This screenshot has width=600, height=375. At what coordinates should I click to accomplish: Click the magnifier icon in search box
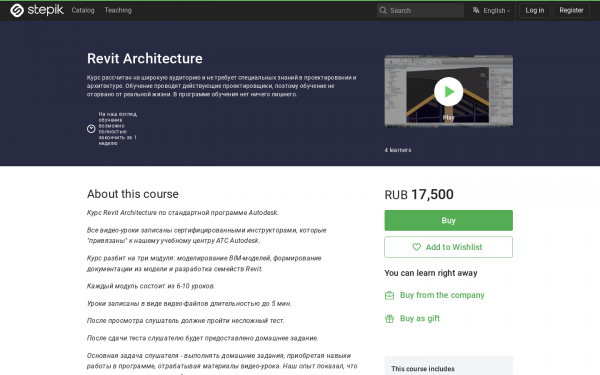pyautogui.click(x=383, y=10)
